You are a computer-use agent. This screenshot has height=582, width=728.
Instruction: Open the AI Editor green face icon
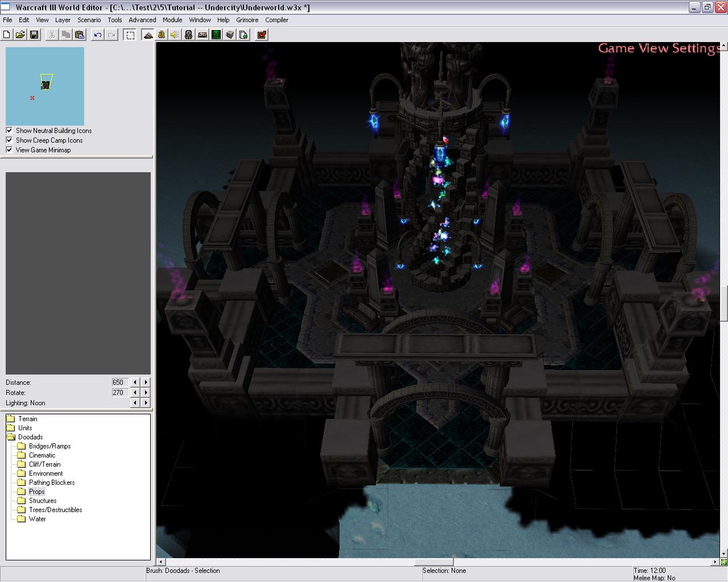(216, 35)
